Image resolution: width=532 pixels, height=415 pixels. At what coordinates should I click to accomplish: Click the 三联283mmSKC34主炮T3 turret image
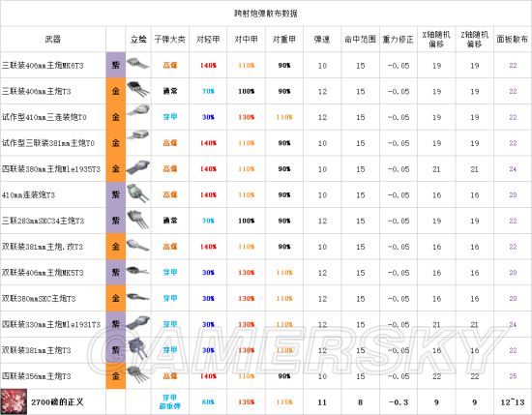pos(138,220)
